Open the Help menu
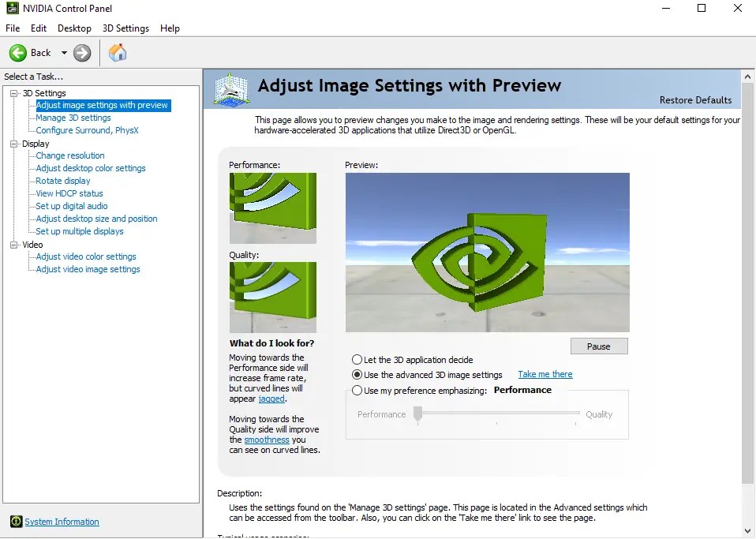The image size is (756, 539). pyautogui.click(x=170, y=28)
